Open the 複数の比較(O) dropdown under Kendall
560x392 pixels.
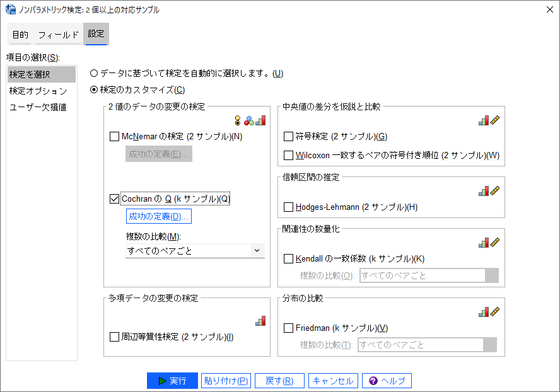(x=429, y=275)
